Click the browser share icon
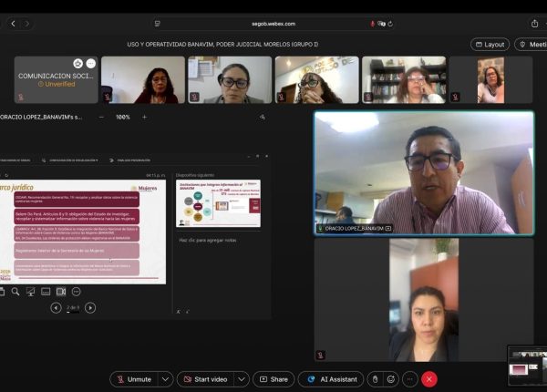The height and width of the screenshot is (392, 547). click(534, 24)
